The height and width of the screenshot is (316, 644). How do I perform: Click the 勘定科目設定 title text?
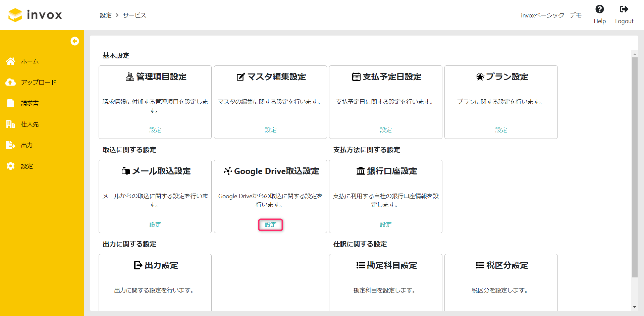tap(392, 265)
